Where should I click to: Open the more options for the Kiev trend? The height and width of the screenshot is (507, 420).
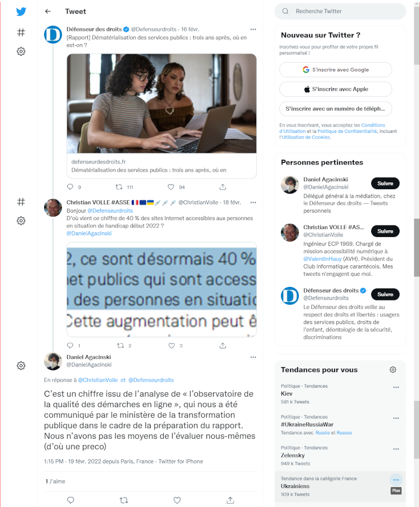[x=396, y=387]
